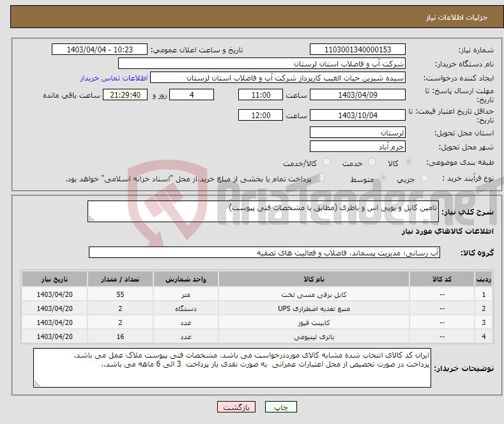Select the row کابل برقی مسی لخت
504x424 pixels.
point(257,294)
